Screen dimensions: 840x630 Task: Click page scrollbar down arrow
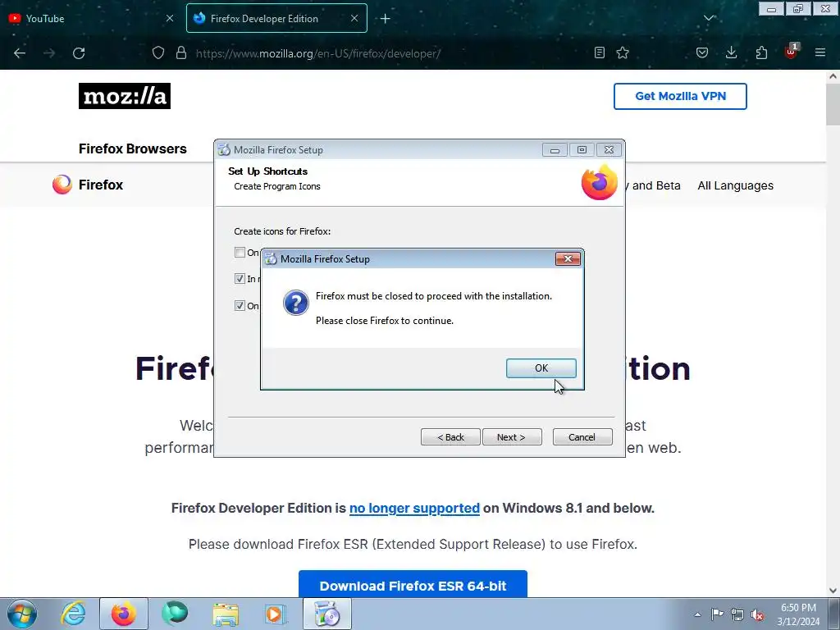[833, 591]
